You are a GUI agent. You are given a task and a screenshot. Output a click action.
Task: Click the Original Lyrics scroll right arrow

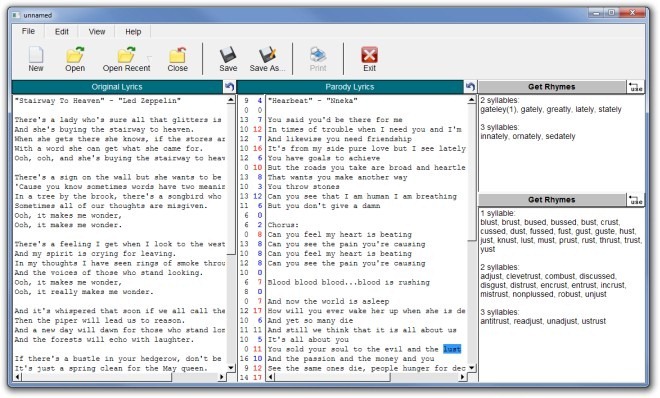(x=222, y=377)
